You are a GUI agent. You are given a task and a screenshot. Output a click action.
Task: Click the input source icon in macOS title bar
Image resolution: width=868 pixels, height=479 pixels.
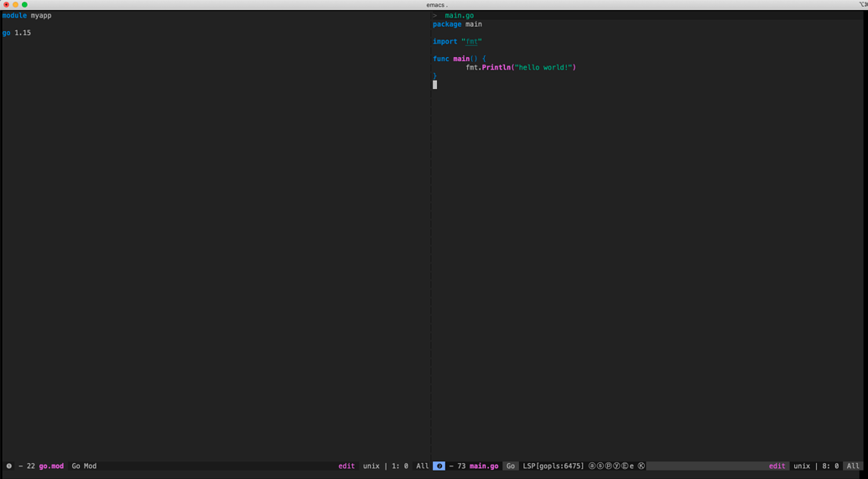click(x=862, y=4)
